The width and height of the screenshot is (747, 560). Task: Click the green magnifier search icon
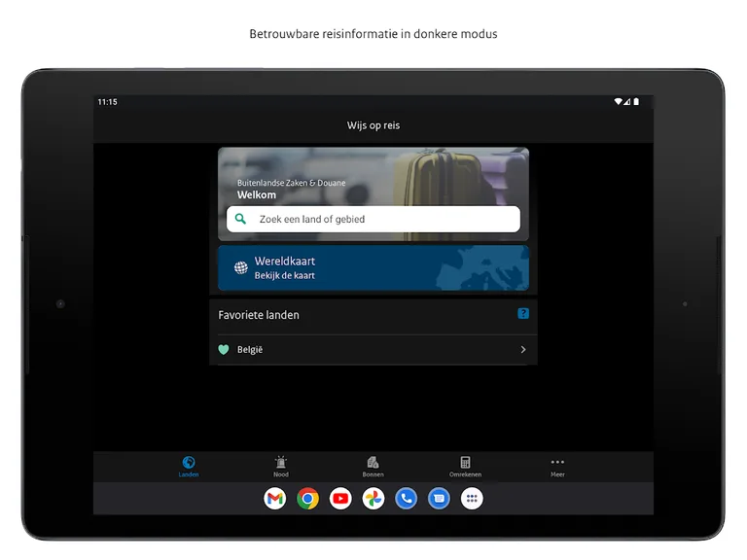coord(241,219)
